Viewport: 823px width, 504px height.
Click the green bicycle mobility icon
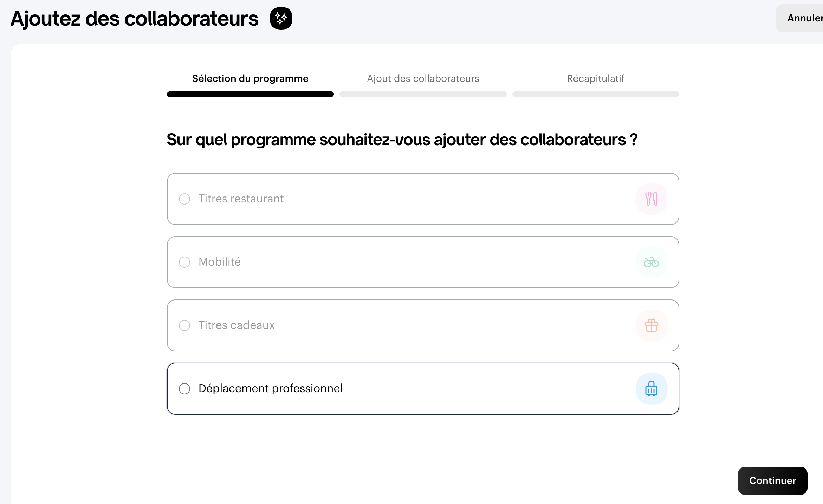(x=651, y=262)
